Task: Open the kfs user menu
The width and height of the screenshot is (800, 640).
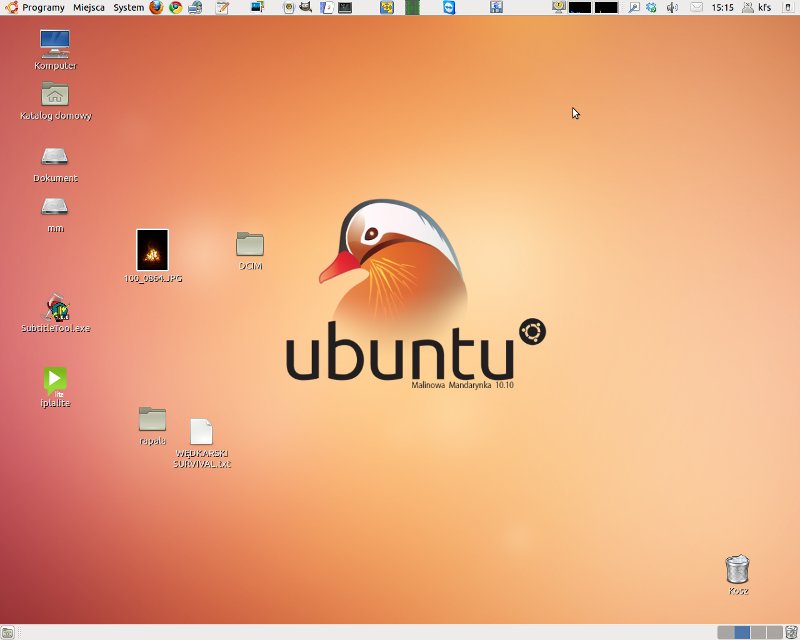Action: [x=757, y=8]
